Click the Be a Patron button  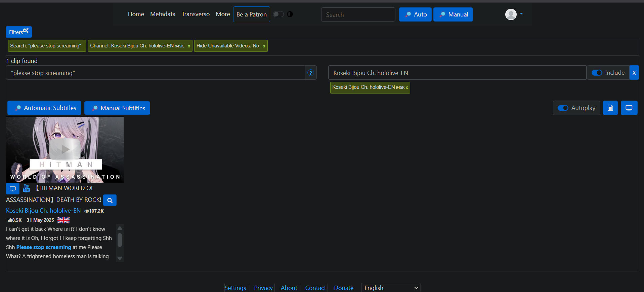[252, 14]
